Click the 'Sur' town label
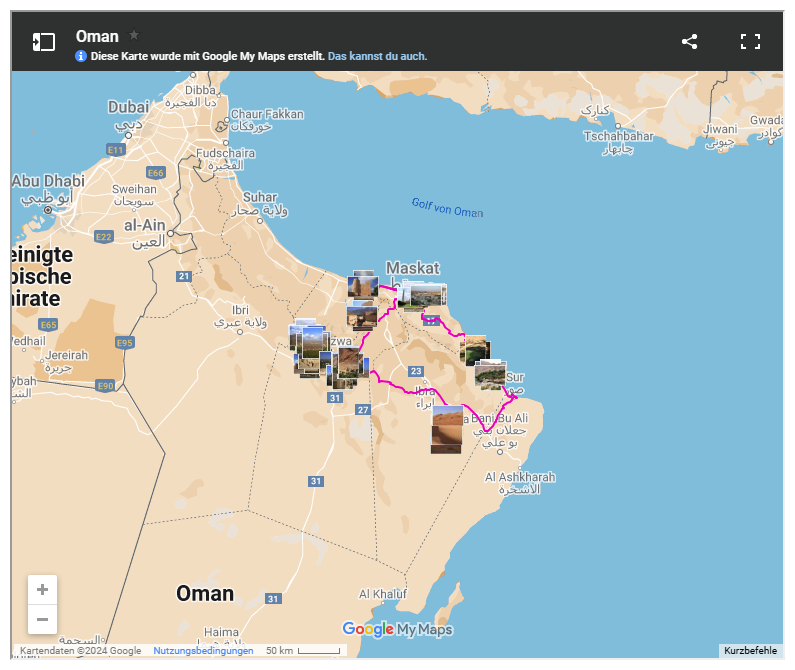 coord(515,377)
